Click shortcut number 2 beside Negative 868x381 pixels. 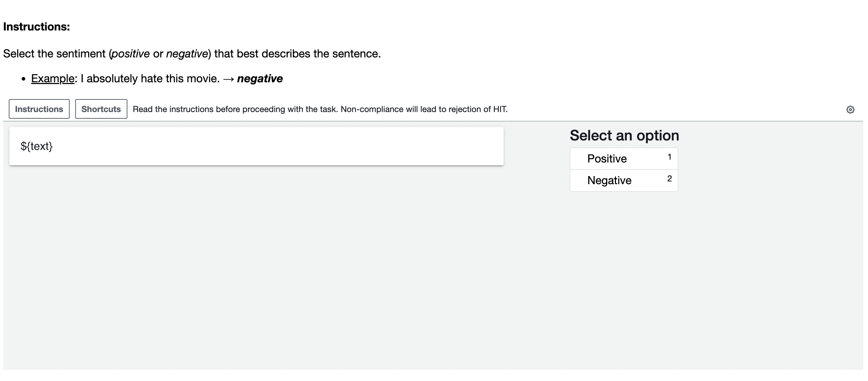(x=669, y=179)
